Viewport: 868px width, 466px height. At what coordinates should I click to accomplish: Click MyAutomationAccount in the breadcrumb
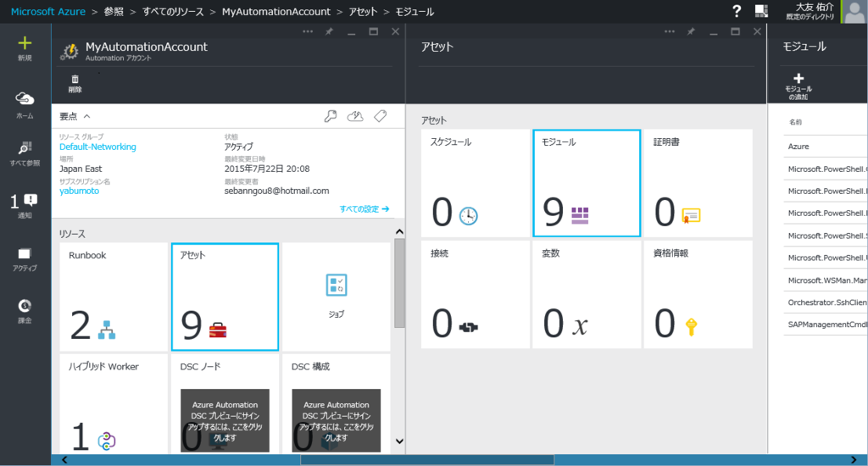(x=275, y=12)
